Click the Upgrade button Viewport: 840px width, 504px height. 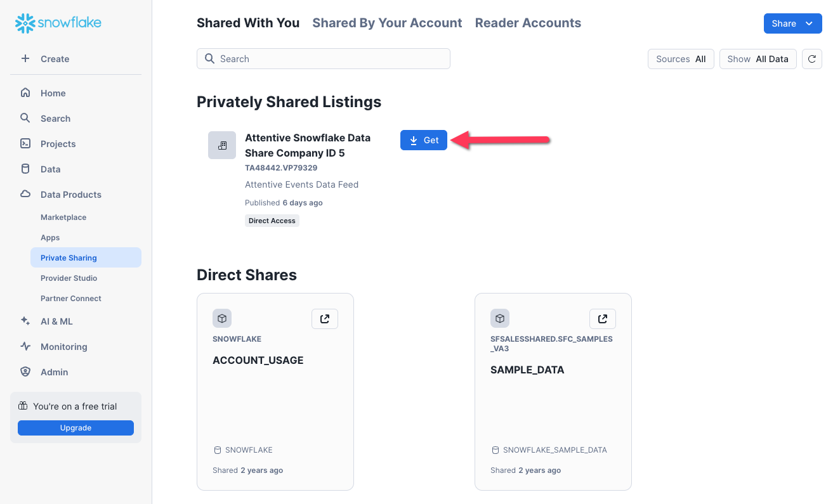tap(75, 428)
